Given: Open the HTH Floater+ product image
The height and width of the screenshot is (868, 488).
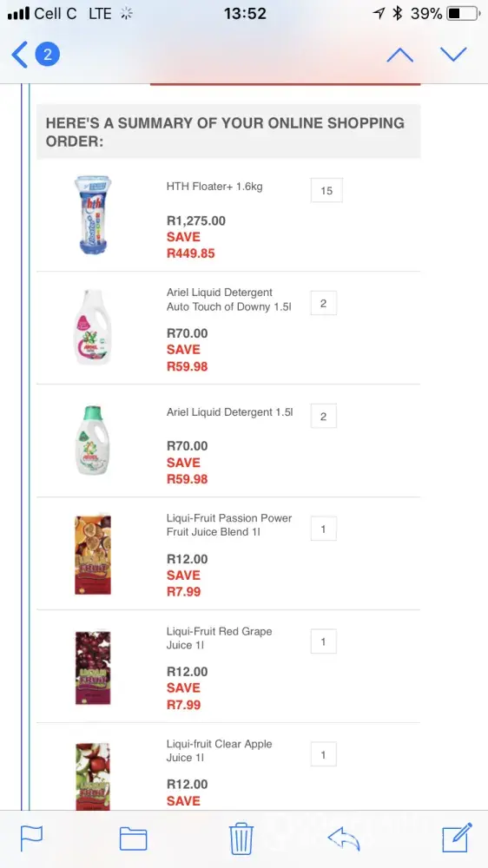Looking at the screenshot, I should tap(93, 214).
